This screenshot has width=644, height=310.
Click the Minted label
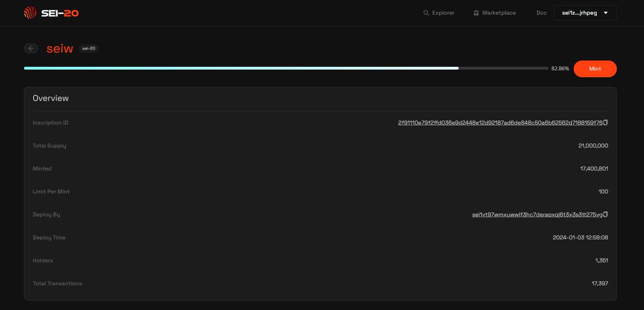click(x=42, y=169)
